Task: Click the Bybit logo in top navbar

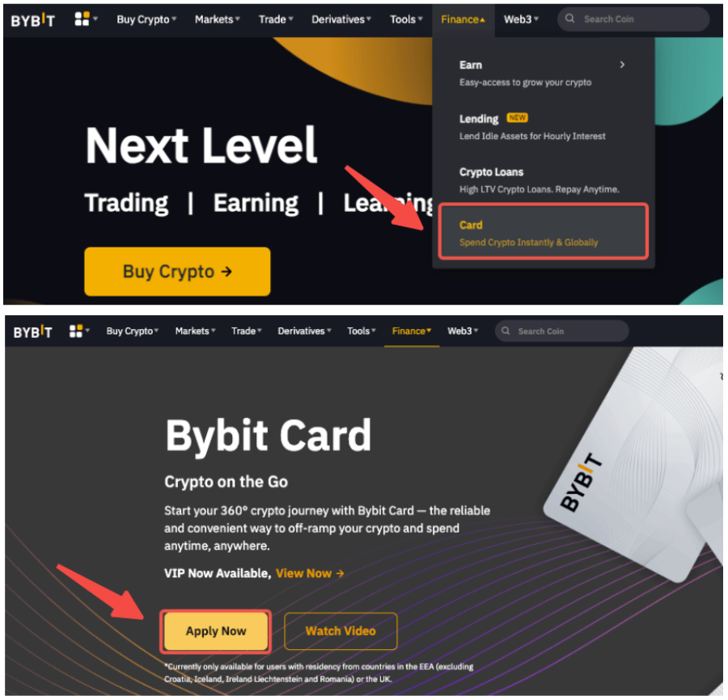Action: click(x=33, y=20)
